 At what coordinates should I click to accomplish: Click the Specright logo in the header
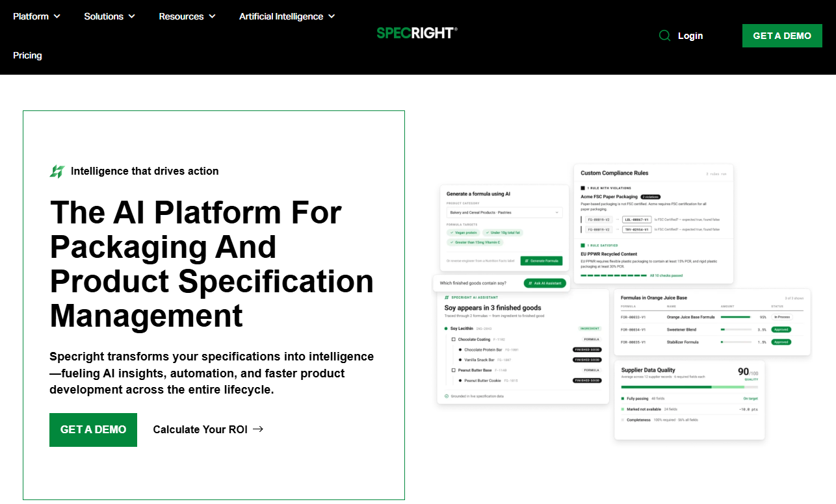point(417,32)
